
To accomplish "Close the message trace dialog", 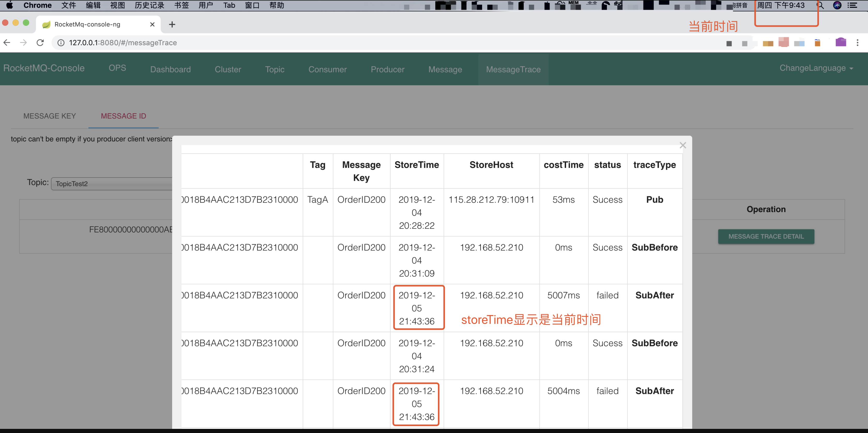I will point(683,145).
